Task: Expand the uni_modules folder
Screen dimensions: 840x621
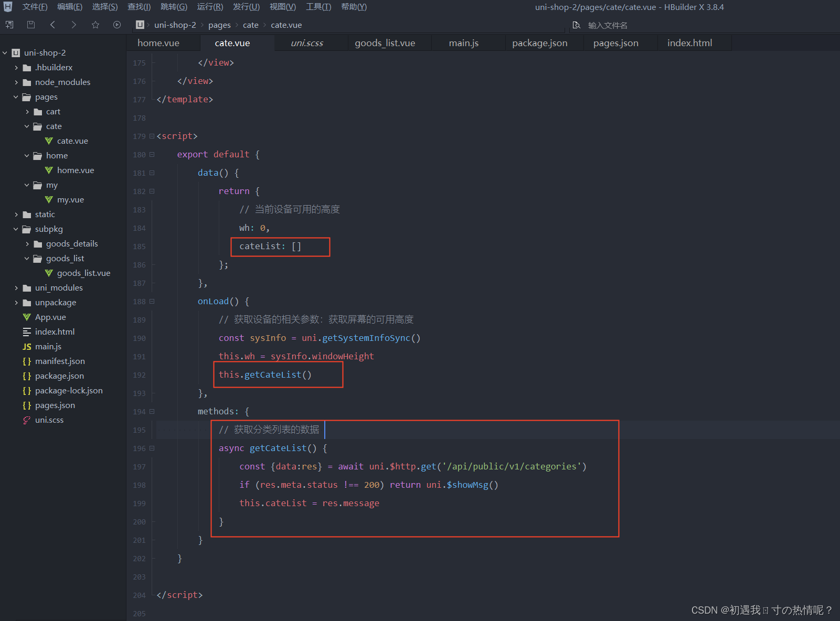Action: pos(16,287)
